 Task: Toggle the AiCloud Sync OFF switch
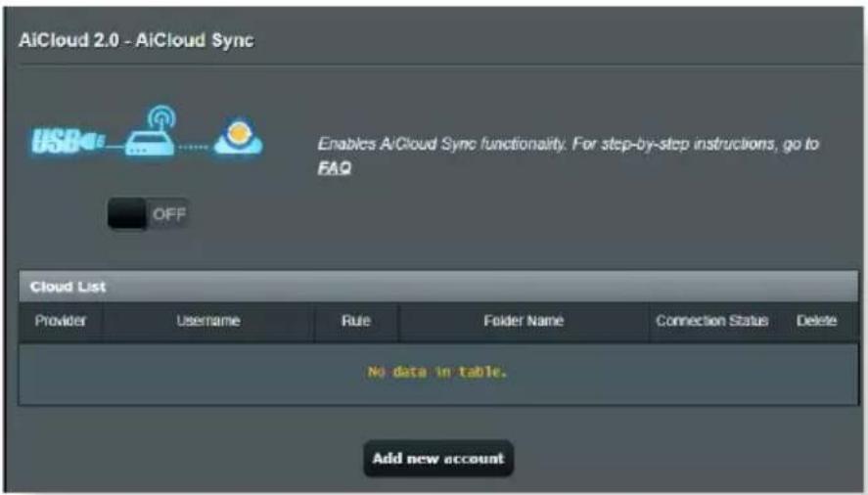(x=148, y=213)
